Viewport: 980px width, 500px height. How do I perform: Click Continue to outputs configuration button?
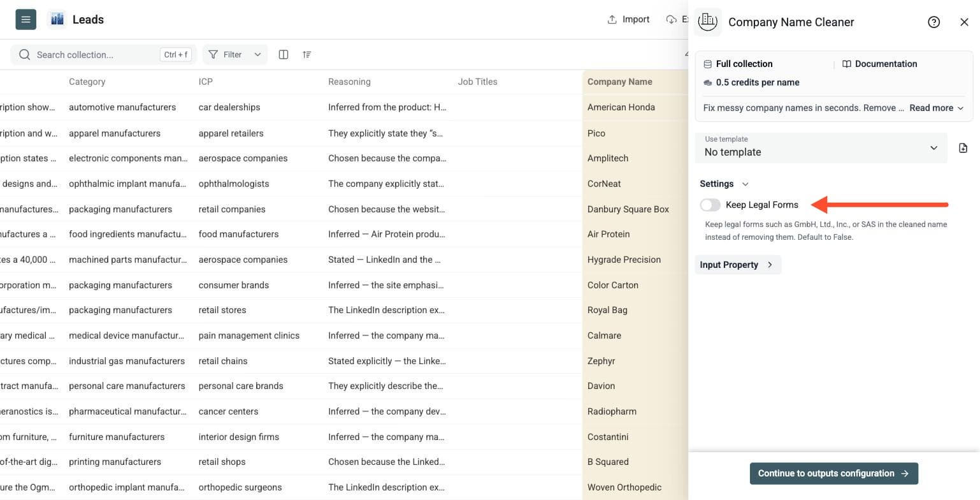pos(833,473)
